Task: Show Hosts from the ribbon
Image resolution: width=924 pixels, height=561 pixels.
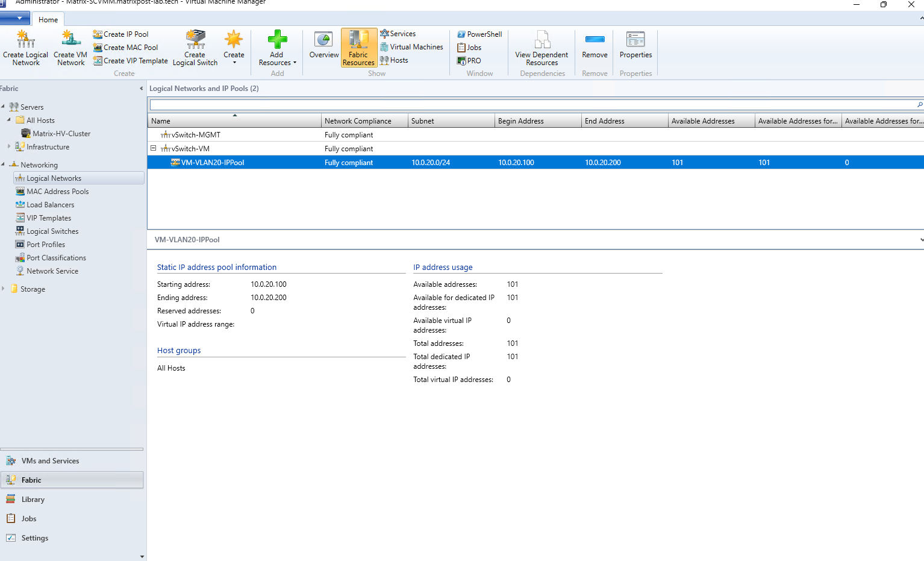Action: tap(394, 60)
